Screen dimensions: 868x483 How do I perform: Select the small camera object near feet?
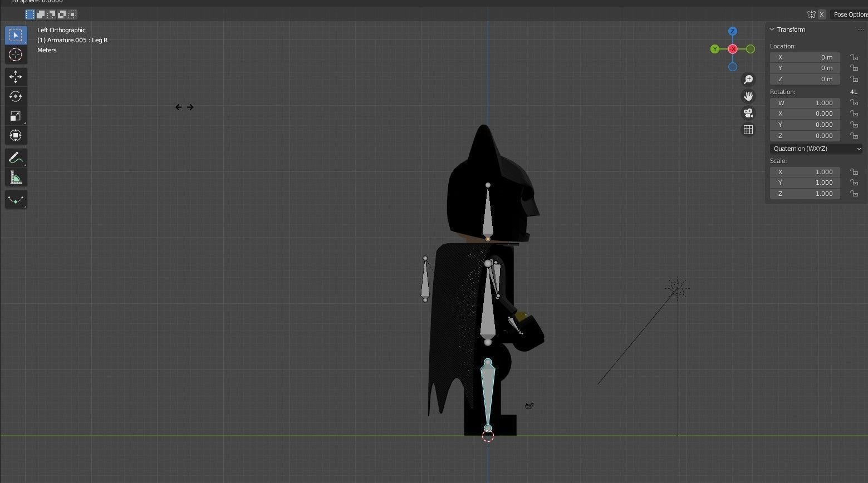coord(529,406)
